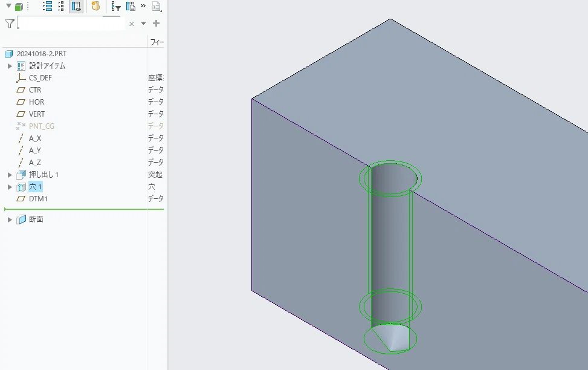Screen dimensions: 588x370
Task: Select the 押し出し 1 extrude feature
Action: [x=44, y=175]
